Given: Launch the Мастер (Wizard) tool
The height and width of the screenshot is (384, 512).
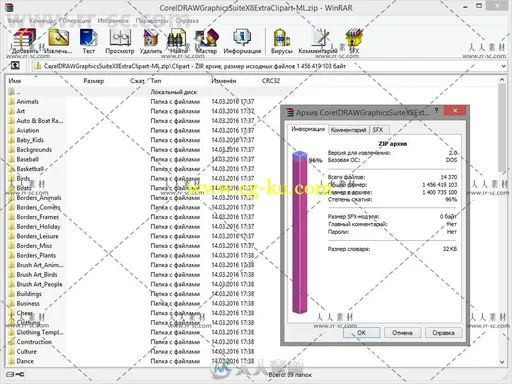Looking at the screenshot, I should pyautogui.click(x=206, y=41).
